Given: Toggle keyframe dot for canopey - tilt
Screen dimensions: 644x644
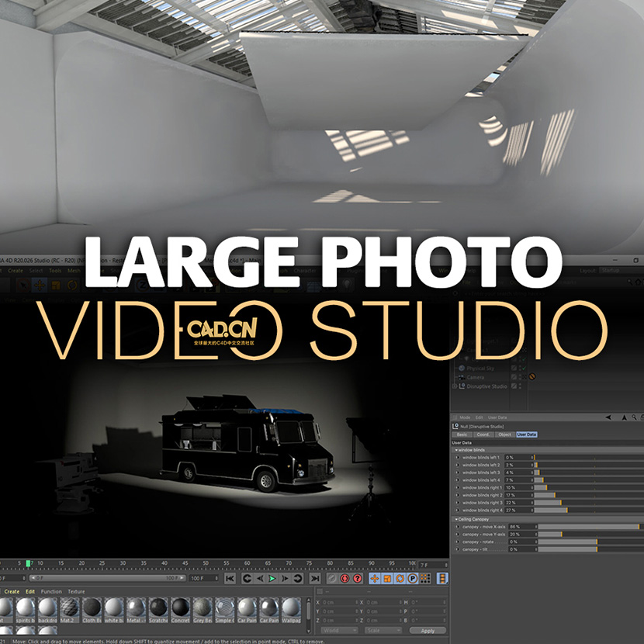Looking at the screenshot, I should click(x=458, y=549).
